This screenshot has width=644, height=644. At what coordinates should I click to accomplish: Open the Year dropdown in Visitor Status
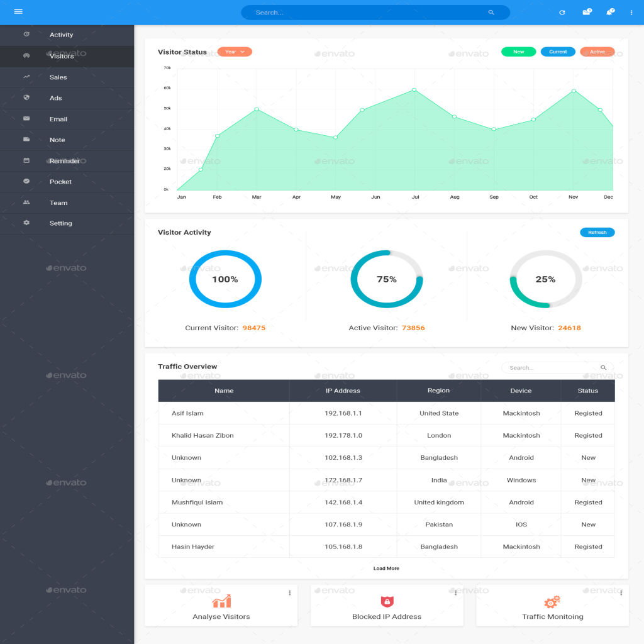tap(235, 52)
